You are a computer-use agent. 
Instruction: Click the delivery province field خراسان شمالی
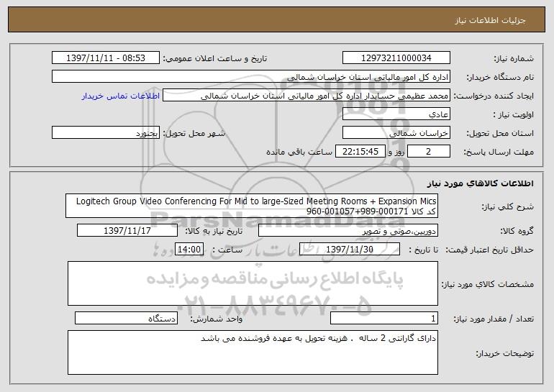click(x=396, y=133)
